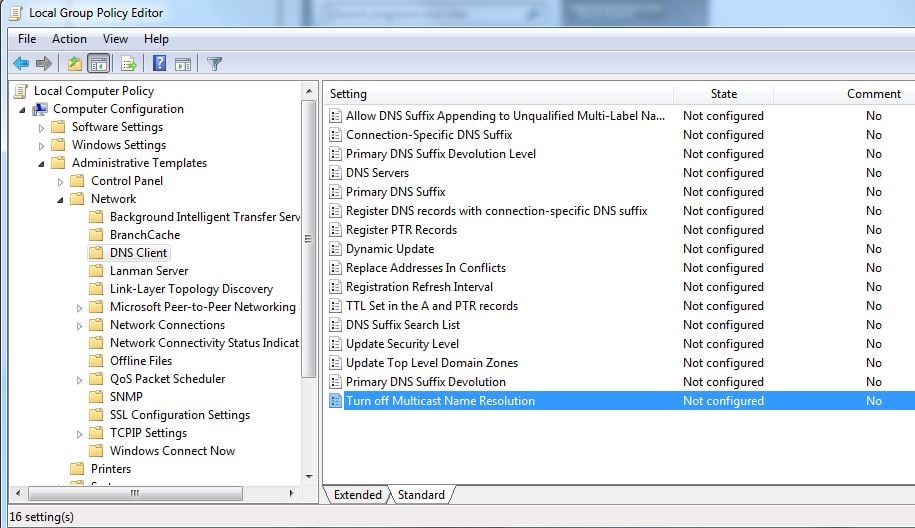Screen dimensions: 915x528
Task: Expand the Windows Settings folder
Action: 42,146
